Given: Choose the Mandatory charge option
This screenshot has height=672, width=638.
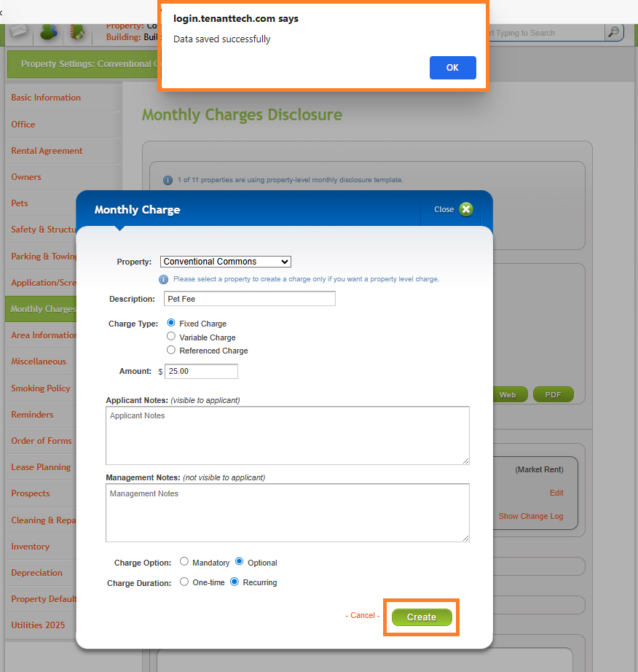Looking at the screenshot, I should coord(184,561).
